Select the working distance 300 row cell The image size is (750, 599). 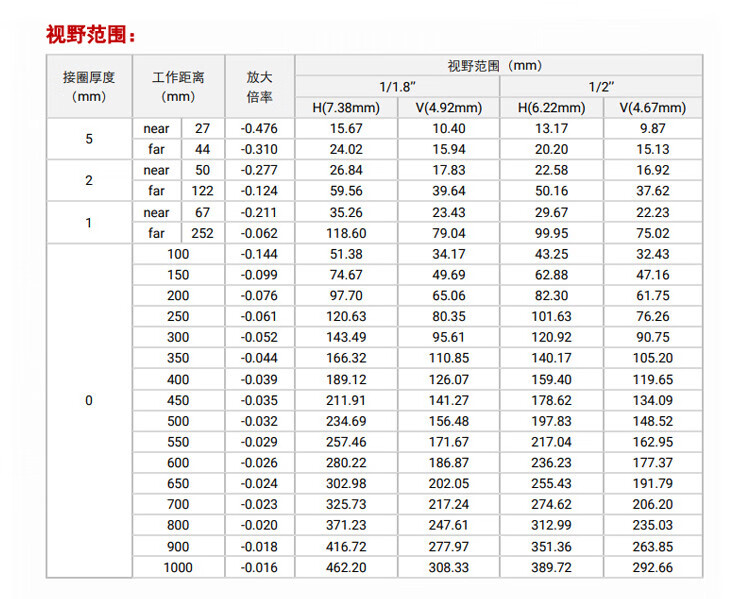tap(178, 337)
